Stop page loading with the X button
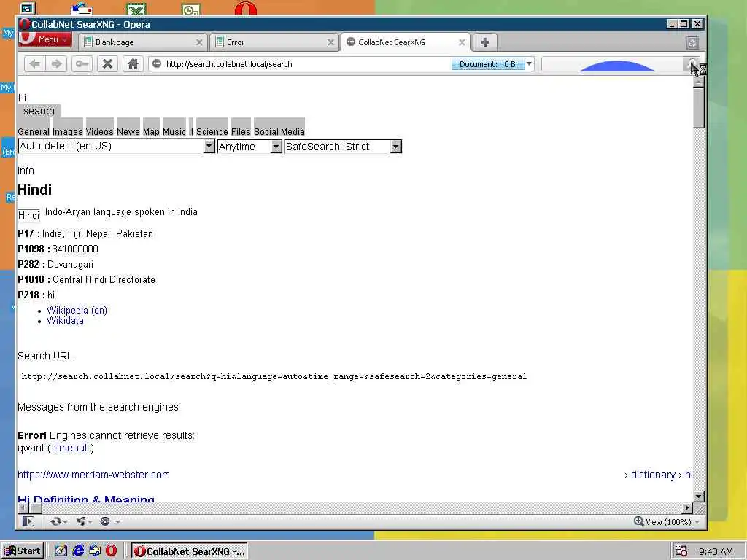The width and height of the screenshot is (747, 560). 108,64
